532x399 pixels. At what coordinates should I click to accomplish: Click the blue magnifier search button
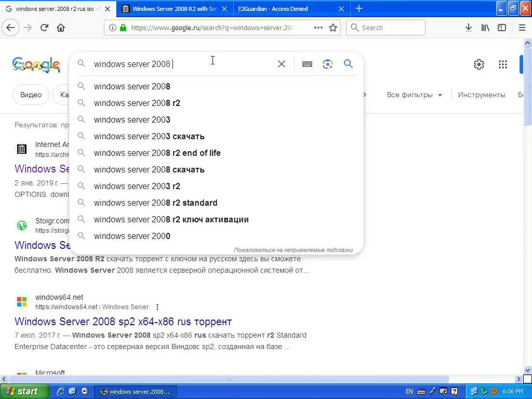click(x=348, y=64)
